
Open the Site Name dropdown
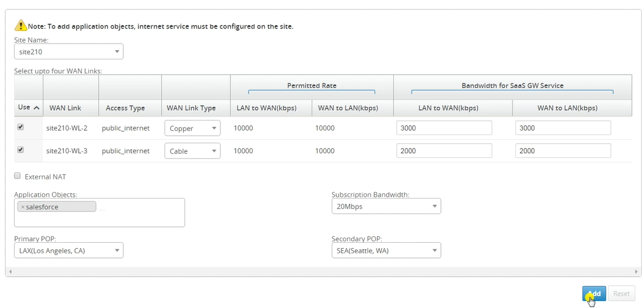click(69, 52)
